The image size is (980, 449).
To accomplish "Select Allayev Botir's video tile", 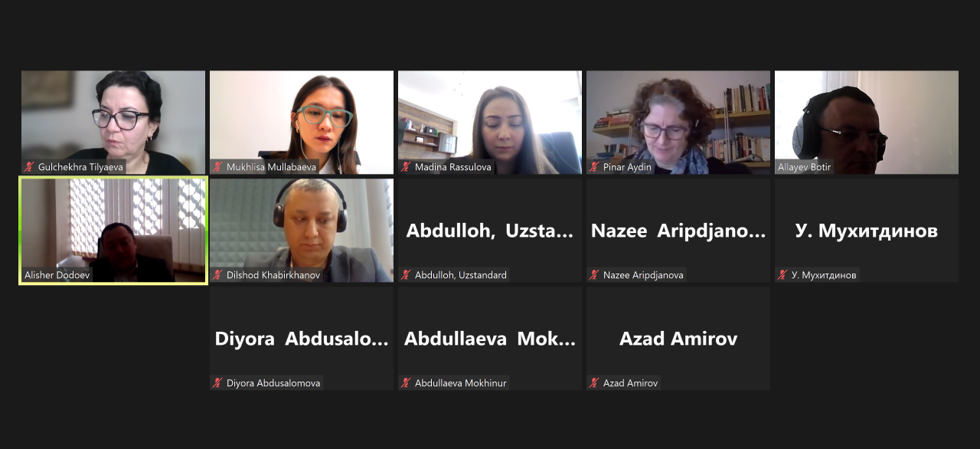I will tap(867, 123).
